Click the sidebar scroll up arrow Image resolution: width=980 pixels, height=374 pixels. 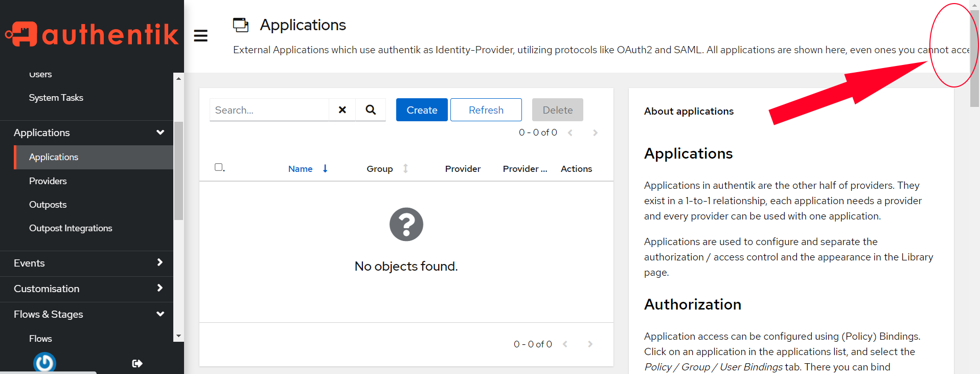(x=178, y=78)
